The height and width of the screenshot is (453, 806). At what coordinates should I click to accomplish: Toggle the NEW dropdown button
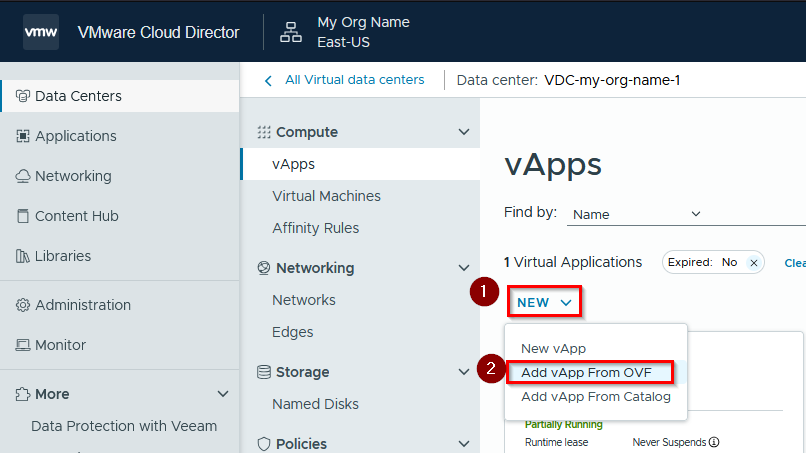tap(544, 302)
